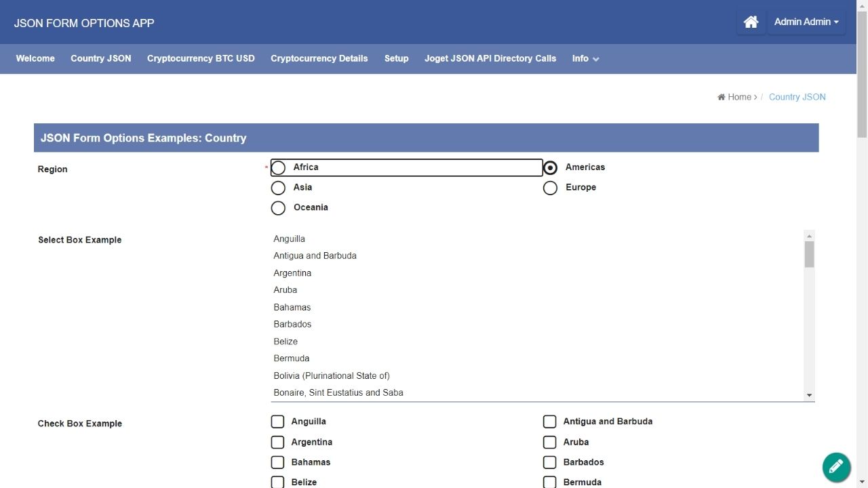Select Bermuda in the select box list
This screenshot has height=488, width=868.
point(537,359)
